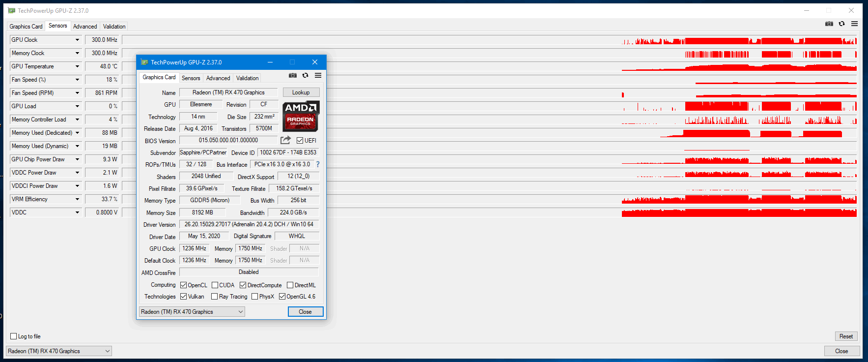Switch to Advanced tab in front GPU-Z window
The height and width of the screenshot is (362, 868).
[218, 78]
